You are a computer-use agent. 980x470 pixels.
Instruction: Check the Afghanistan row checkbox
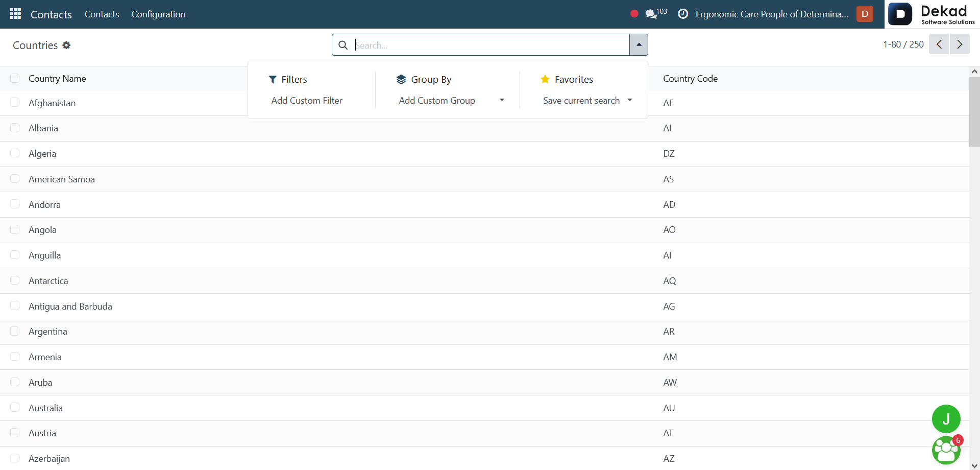tap(15, 103)
